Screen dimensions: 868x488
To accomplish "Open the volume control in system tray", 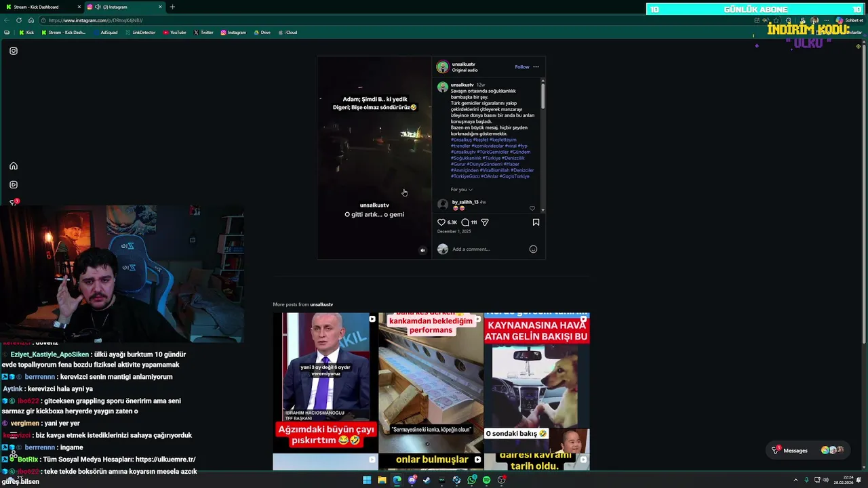I will pyautogui.click(x=825, y=480).
